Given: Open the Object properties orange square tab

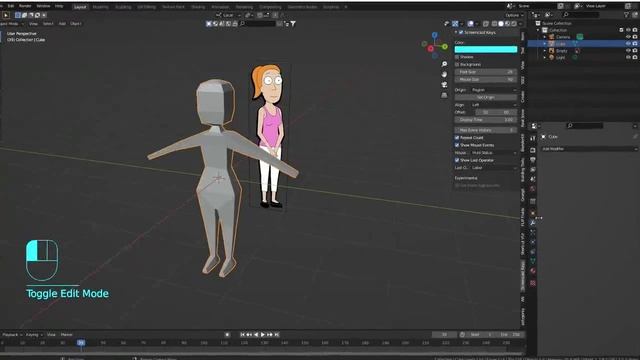Looking at the screenshot, I should 533,213.
